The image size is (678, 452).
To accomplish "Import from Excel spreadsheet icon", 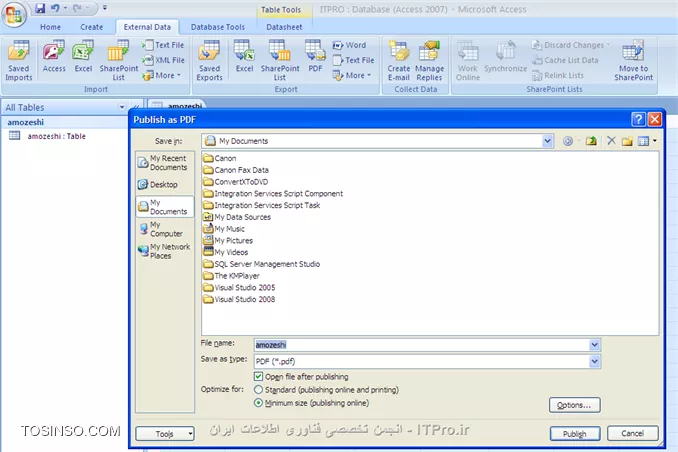I will point(83,56).
